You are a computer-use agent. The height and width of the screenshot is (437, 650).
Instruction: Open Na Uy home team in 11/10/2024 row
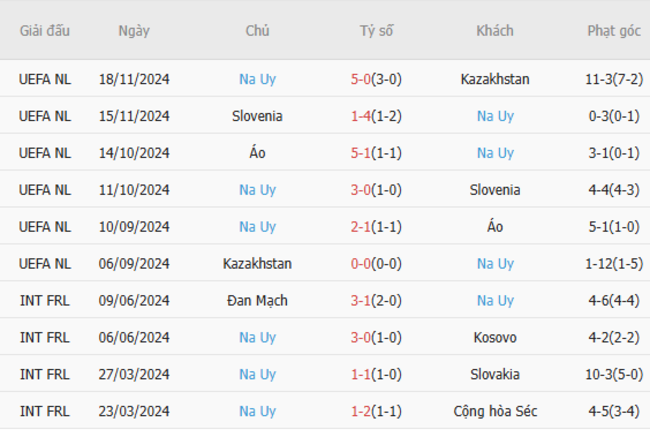pos(257,190)
